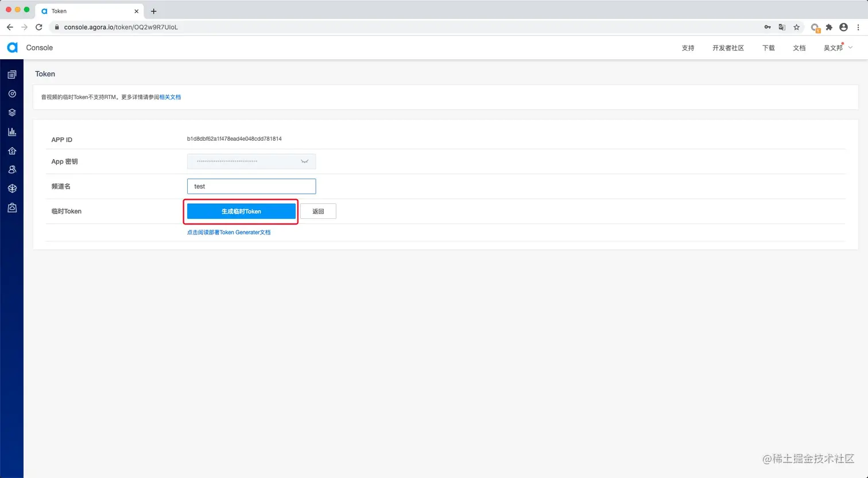The image size is (868, 478).
Task: Click the site lock icon in address bar
Action: [x=56, y=27]
